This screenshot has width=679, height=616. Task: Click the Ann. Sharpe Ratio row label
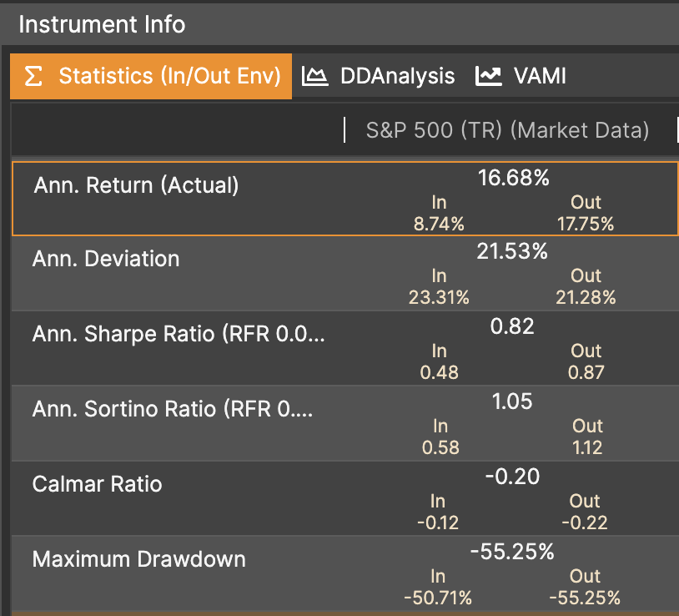tap(179, 334)
